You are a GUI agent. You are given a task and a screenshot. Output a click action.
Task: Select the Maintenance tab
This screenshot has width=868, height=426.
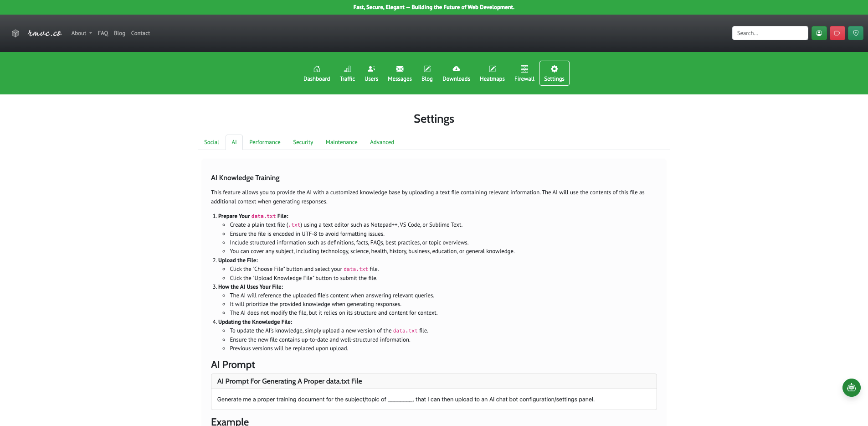point(341,142)
